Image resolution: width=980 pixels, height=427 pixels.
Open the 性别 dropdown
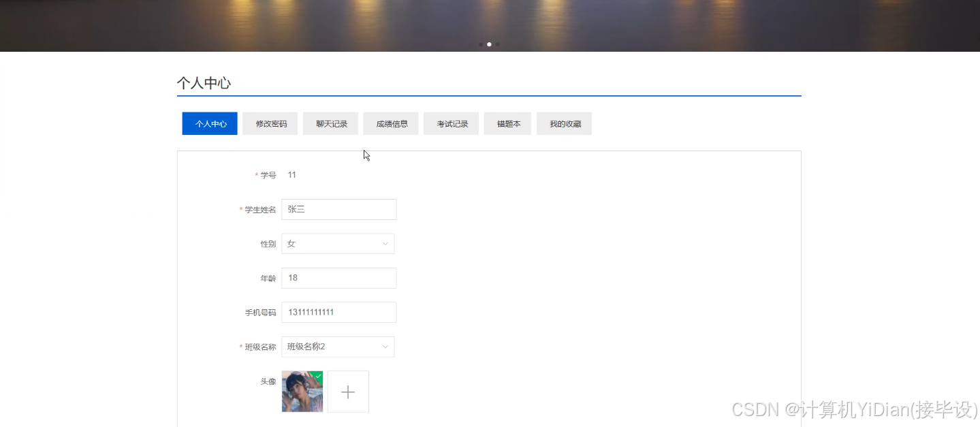338,244
